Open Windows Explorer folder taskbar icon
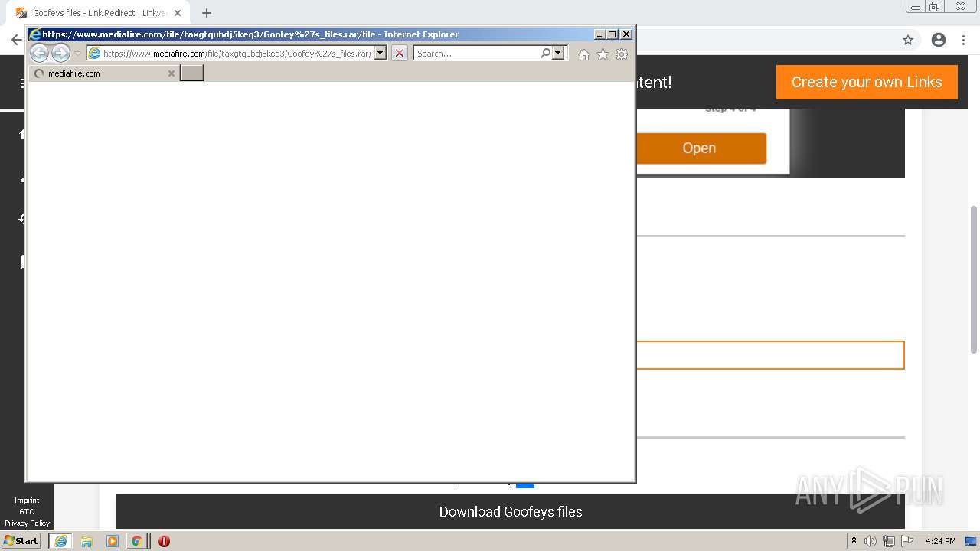Screen dimensions: 980x551 pos(87,541)
